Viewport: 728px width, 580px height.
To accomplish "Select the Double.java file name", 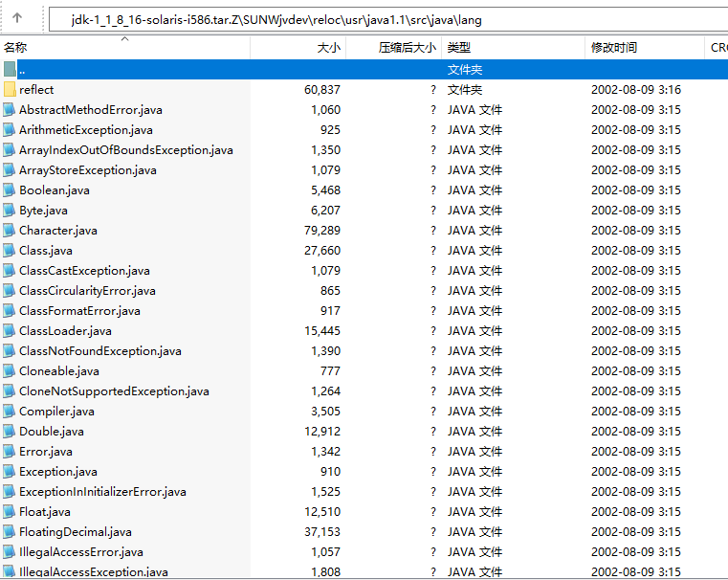I will [x=52, y=432].
